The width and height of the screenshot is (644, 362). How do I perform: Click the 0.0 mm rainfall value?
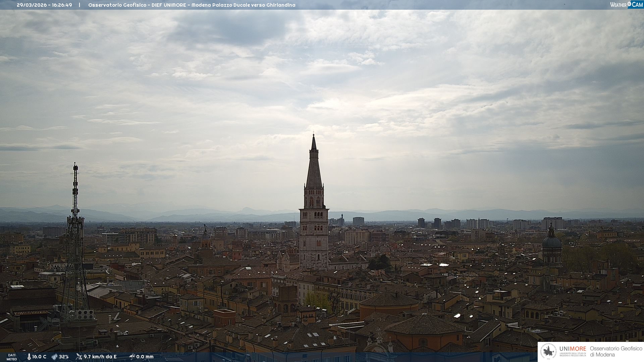coord(145,357)
